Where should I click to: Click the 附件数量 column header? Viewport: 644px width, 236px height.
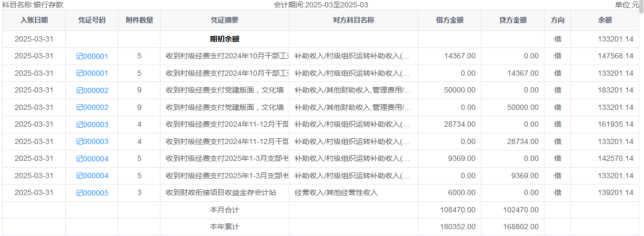click(x=139, y=20)
